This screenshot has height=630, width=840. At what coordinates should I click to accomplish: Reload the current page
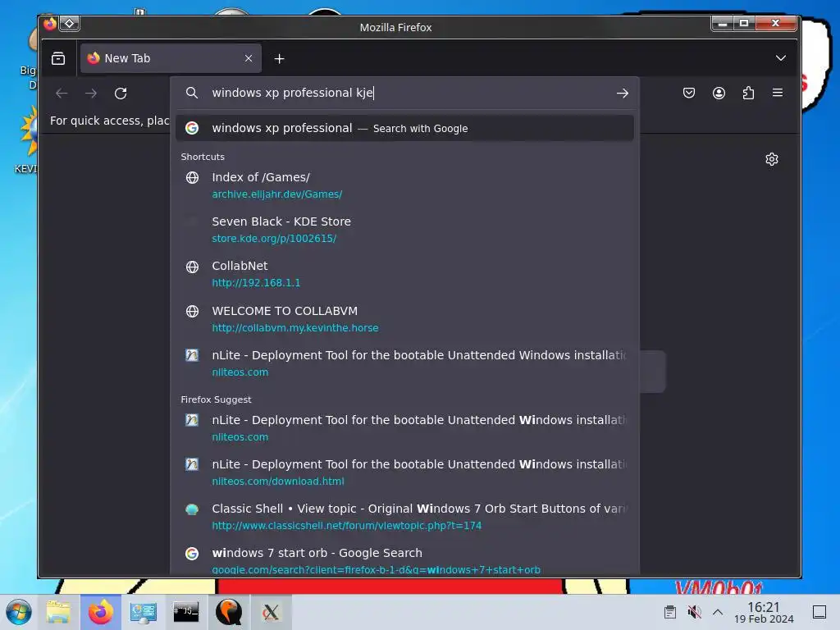(121, 94)
